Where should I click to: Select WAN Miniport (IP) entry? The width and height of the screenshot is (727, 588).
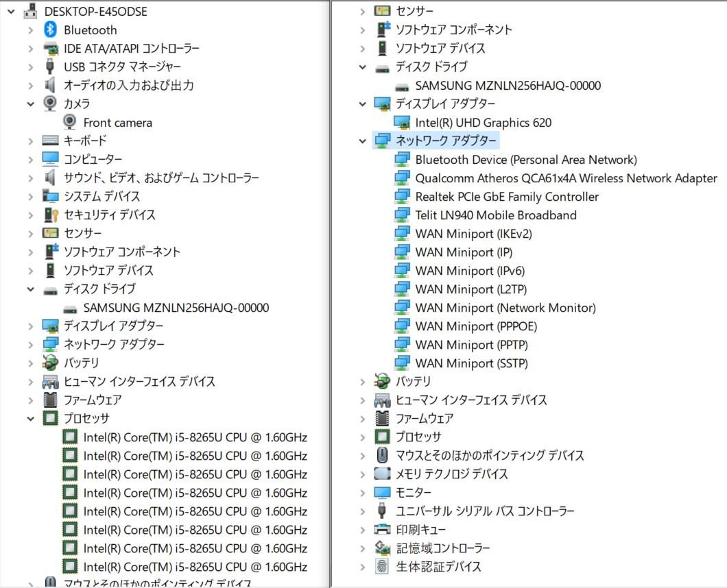coord(464,252)
